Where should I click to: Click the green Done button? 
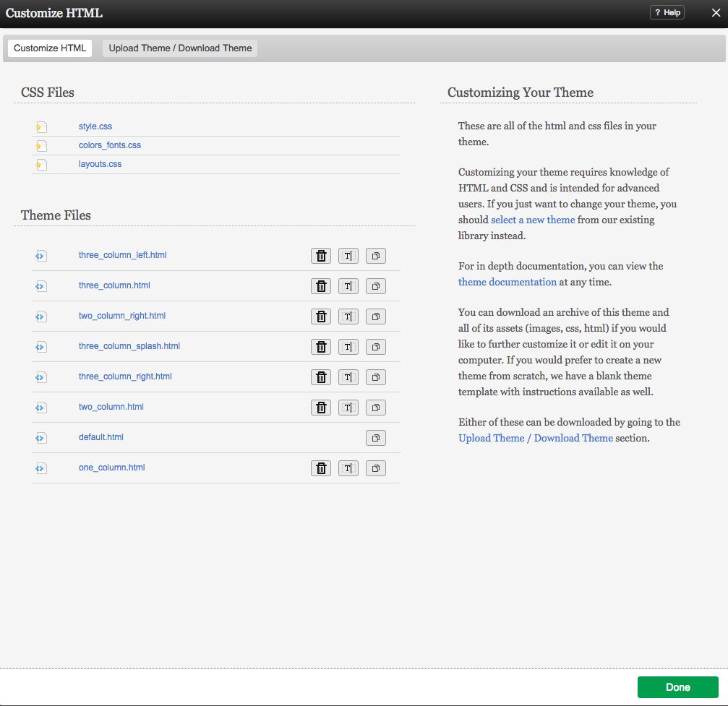[678, 687]
